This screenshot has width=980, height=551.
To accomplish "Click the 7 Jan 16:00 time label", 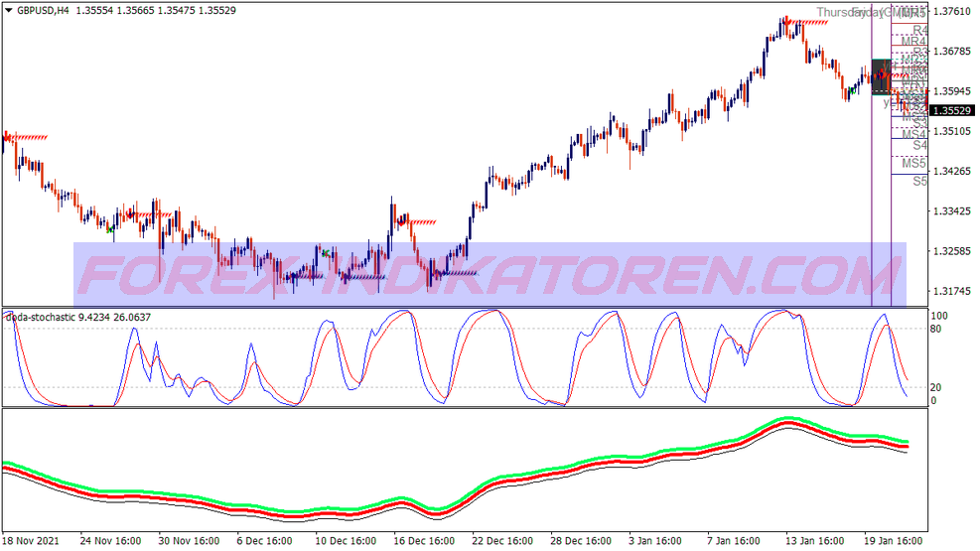I will pos(735,541).
